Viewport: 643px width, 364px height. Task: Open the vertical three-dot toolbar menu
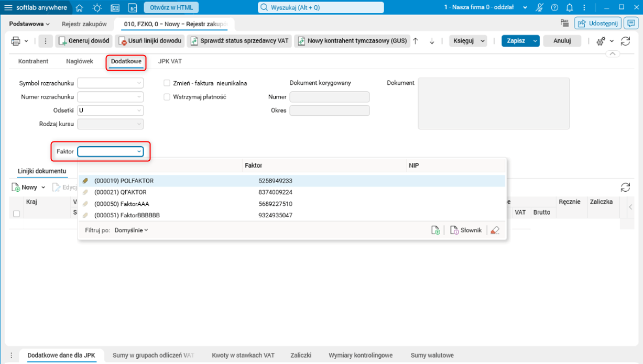pos(45,41)
